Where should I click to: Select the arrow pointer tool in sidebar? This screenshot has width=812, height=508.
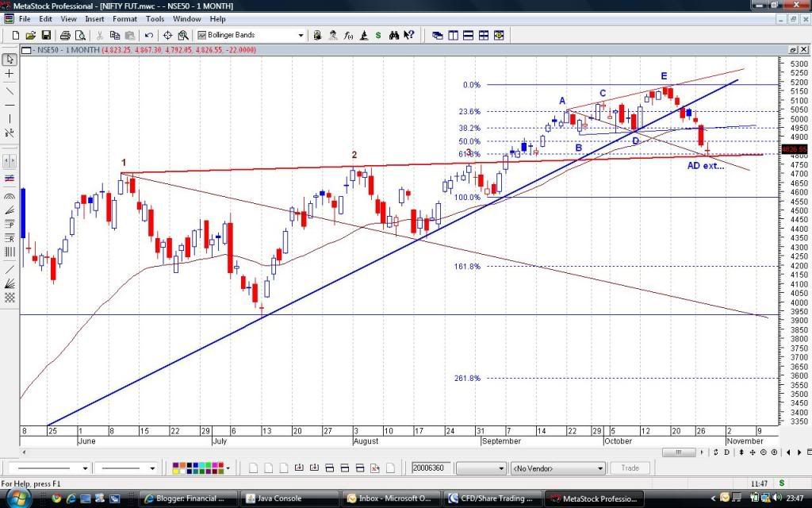click(10, 60)
